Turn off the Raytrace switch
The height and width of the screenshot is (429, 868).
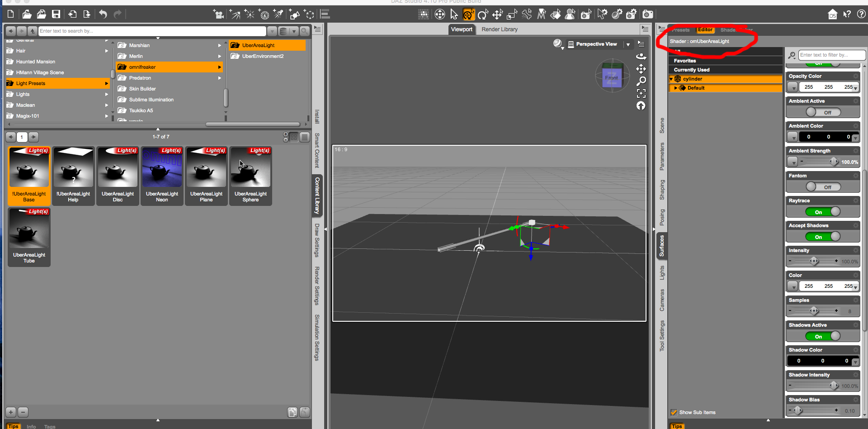[823, 212]
